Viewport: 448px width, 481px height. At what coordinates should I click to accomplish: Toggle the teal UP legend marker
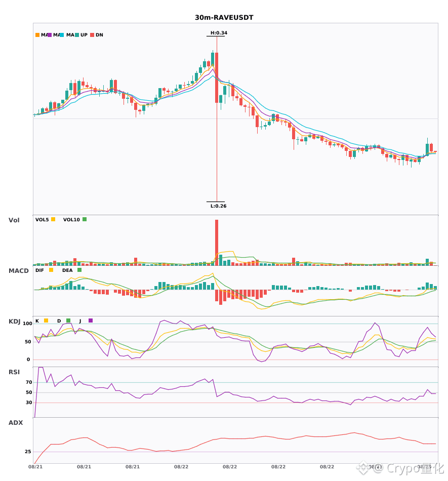click(77, 35)
